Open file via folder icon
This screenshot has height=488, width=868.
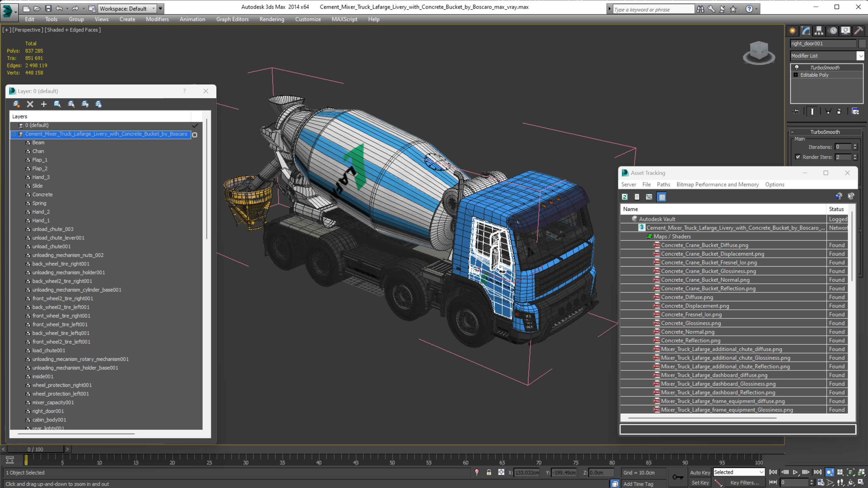coord(37,9)
